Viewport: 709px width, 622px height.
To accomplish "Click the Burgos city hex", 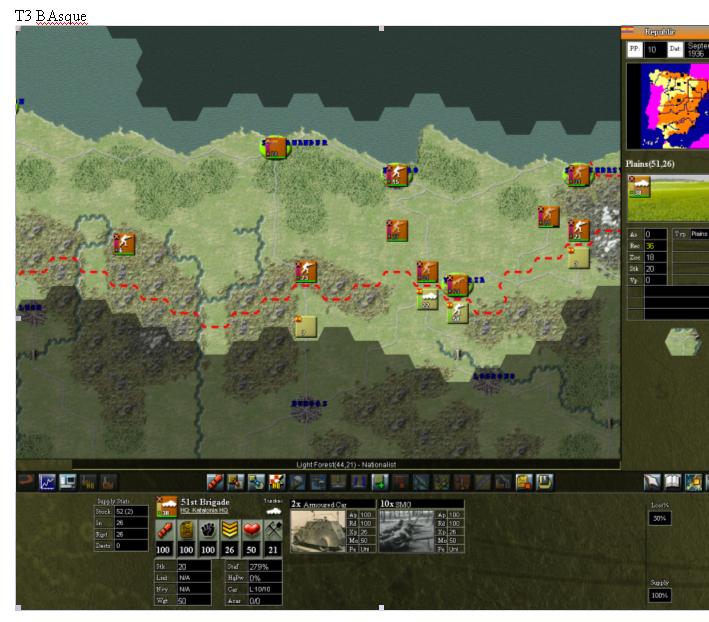I will 307,411.
